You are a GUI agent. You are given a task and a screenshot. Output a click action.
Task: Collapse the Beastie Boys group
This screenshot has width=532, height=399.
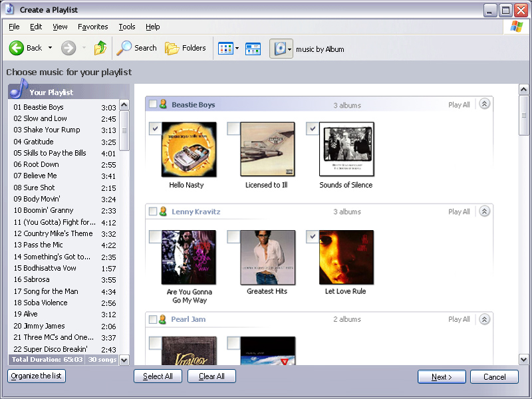pyautogui.click(x=484, y=104)
